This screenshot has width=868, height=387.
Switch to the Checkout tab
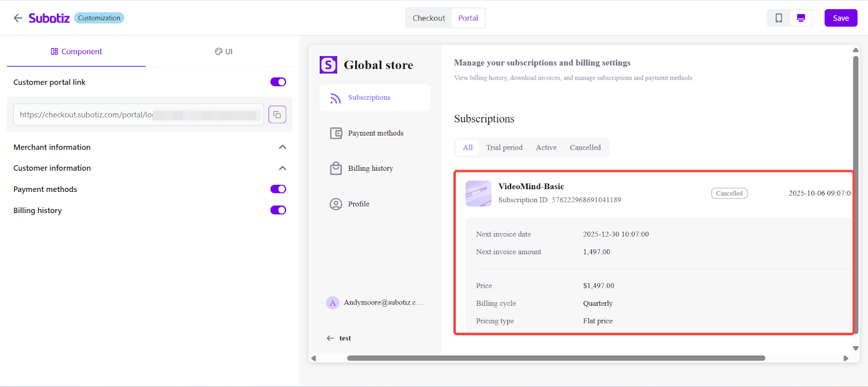429,18
